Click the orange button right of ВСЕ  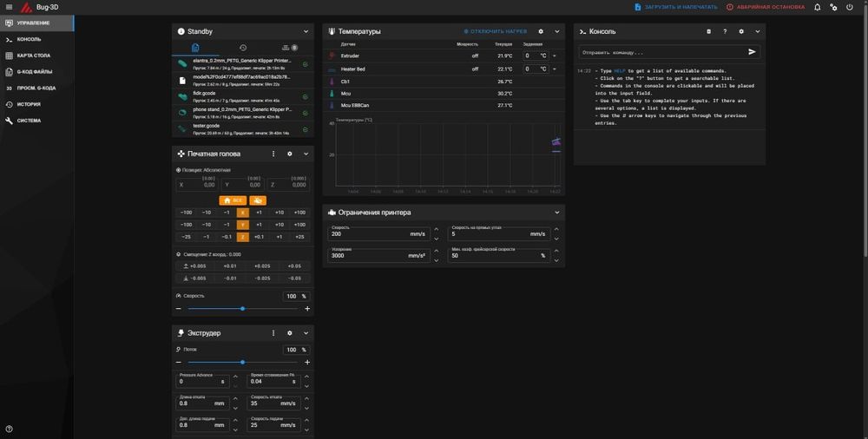pos(258,200)
